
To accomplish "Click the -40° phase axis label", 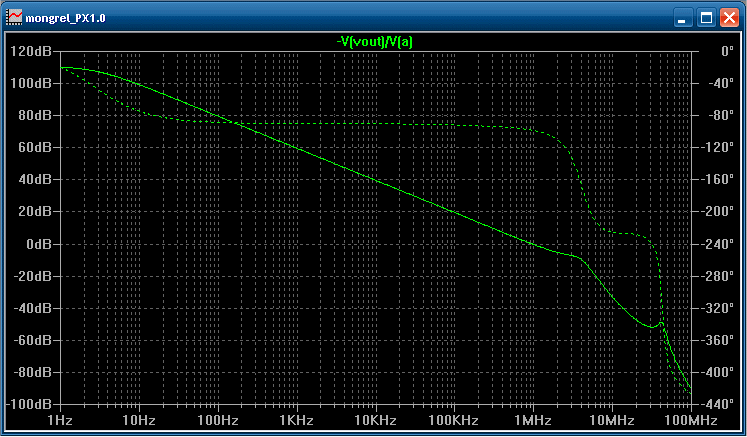I will click(720, 83).
